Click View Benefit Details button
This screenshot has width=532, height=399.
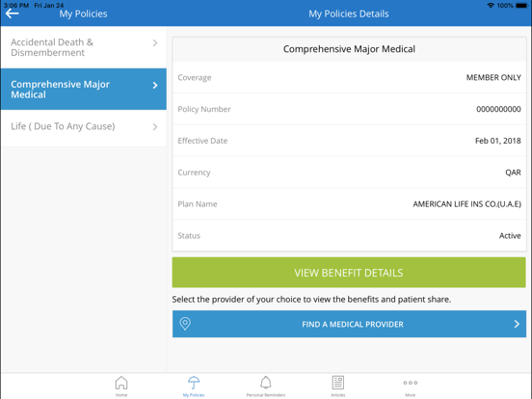tap(349, 273)
